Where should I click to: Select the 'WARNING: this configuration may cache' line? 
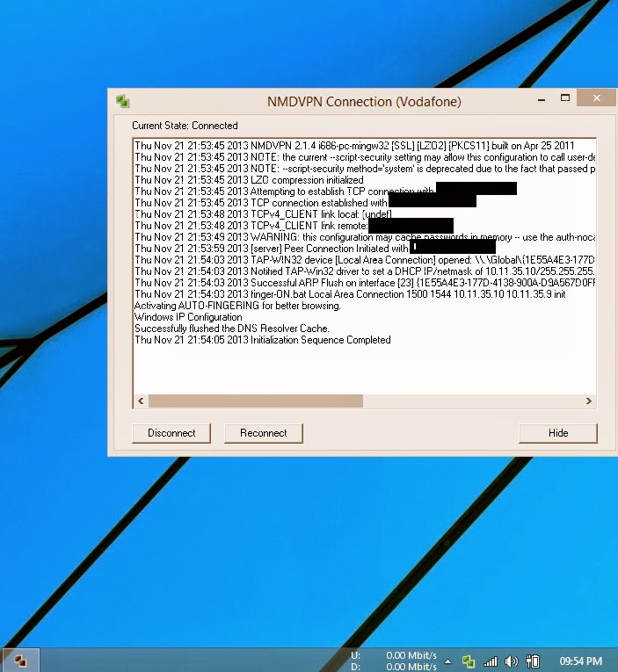pyautogui.click(x=365, y=237)
